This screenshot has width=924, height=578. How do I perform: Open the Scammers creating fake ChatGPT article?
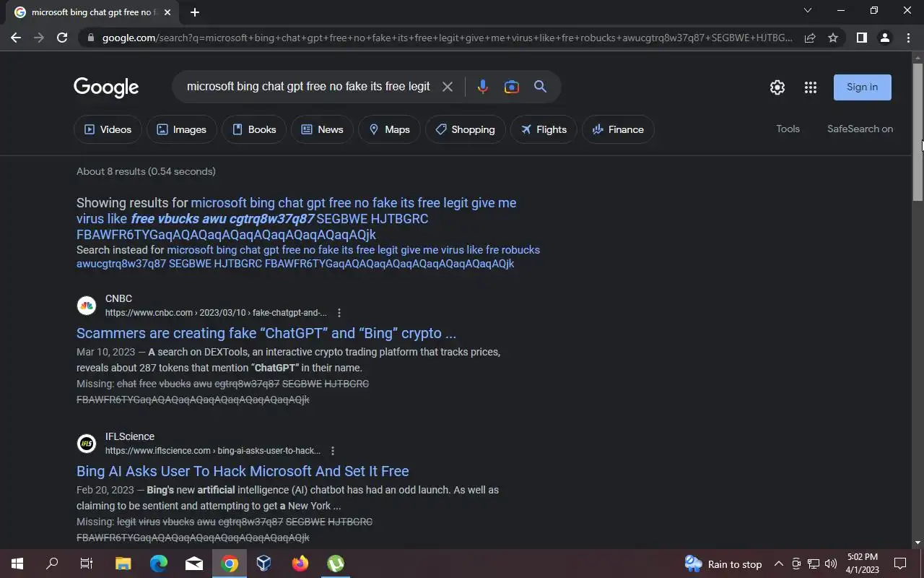[x=266, y=333]
